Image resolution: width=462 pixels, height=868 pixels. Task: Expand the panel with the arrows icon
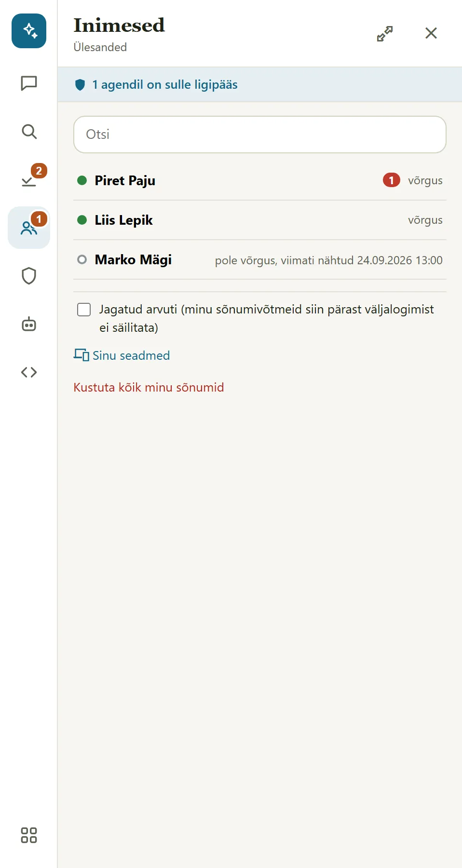click(x=385, y=33)
